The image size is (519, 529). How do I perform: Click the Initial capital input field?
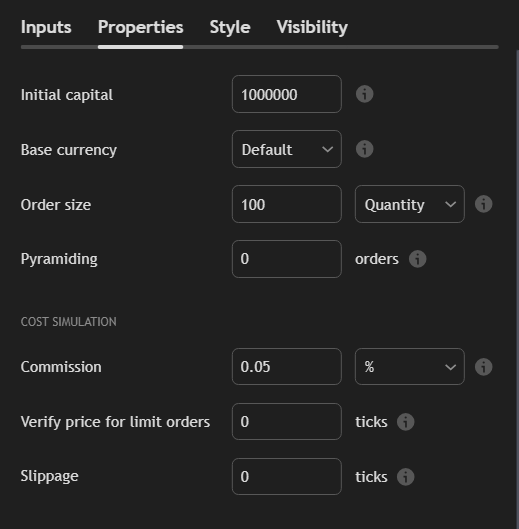pyautogui.click(x=287, y=94)
